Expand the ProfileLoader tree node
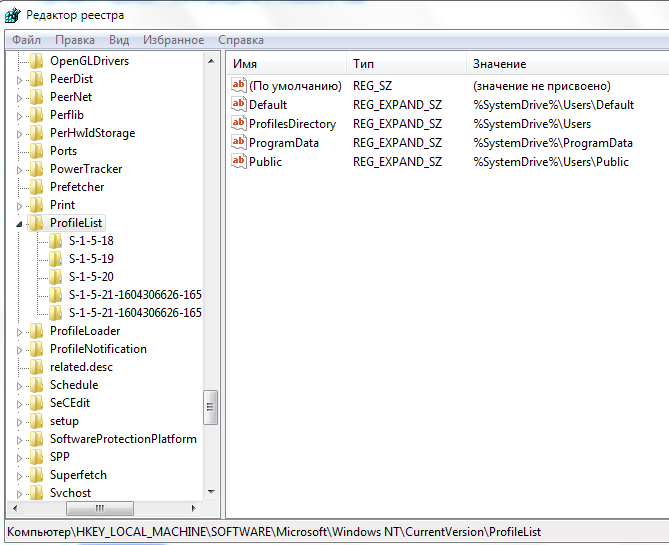Image resolution: width=669 pixels, height=545 pixels. pyautogui.click(x=19, y=332)
